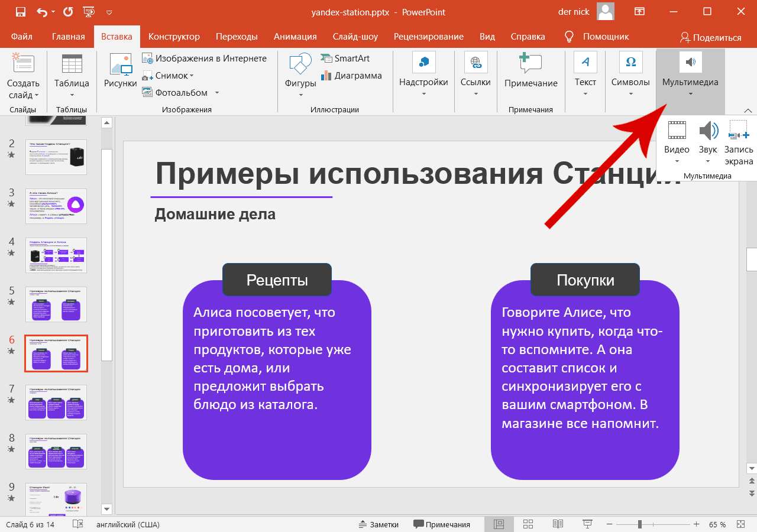Insert Видео from the Мультимедиа panel

click(677, 142)
